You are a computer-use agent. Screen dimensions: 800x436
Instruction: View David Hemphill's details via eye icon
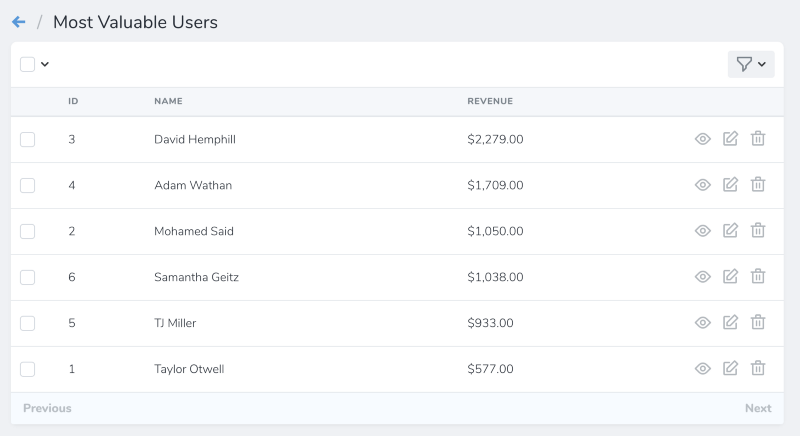click(703, 139)
